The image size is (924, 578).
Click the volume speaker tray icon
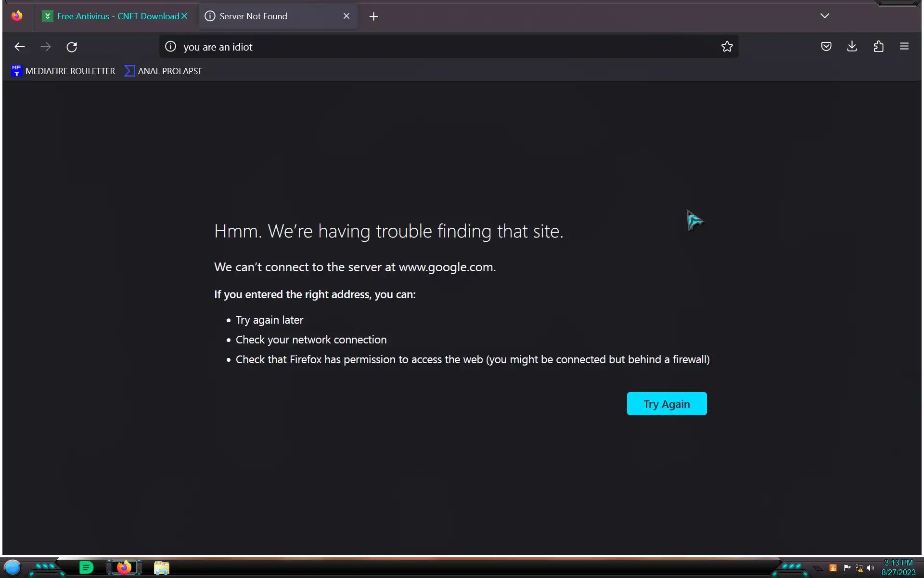click(870, 568)
